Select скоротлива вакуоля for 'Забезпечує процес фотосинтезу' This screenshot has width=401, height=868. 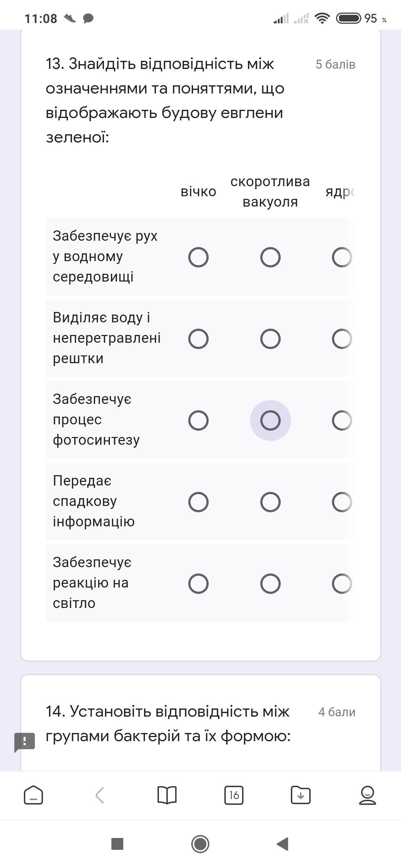point(270,420)
